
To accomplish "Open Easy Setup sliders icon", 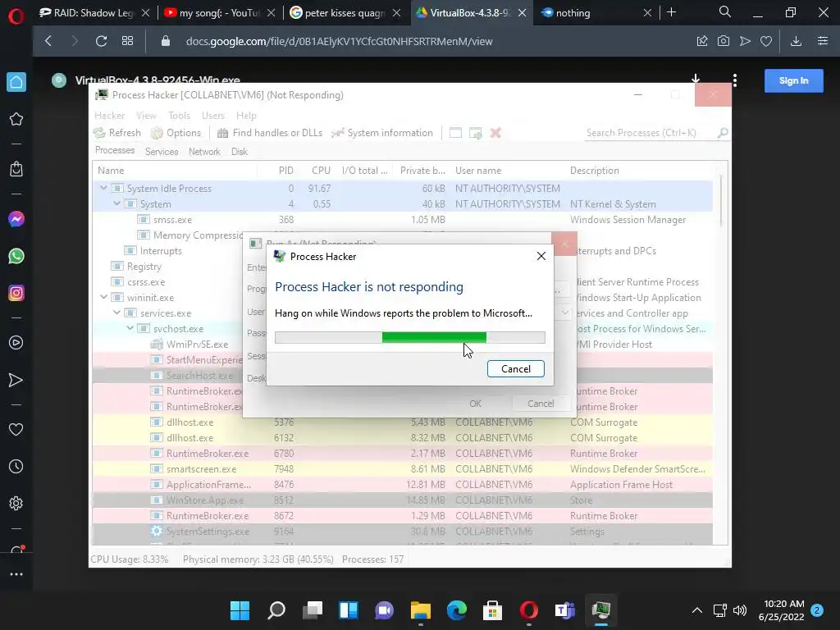I will point(823,41).
